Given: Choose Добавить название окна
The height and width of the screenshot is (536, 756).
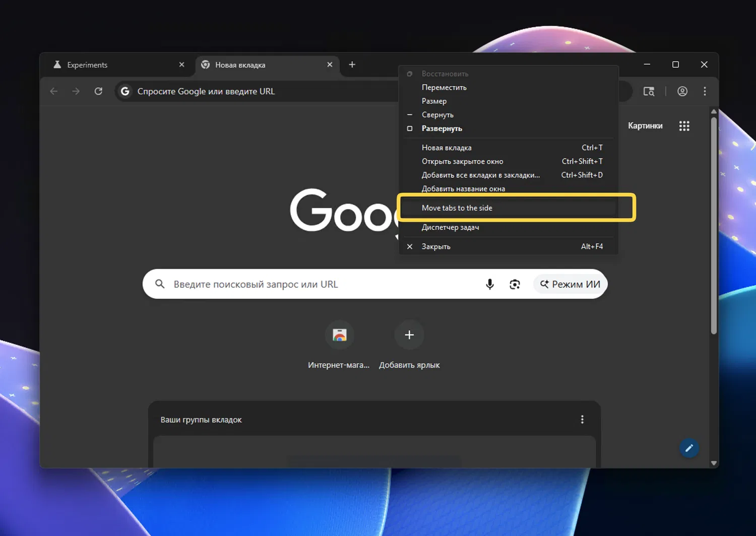Looking at the screenshot, I should (508, 188).
